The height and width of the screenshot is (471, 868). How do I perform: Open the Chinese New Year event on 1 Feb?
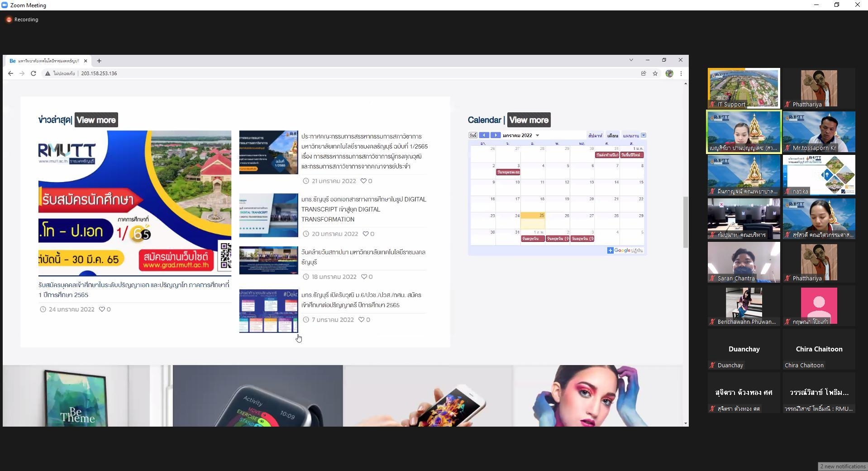533,239
